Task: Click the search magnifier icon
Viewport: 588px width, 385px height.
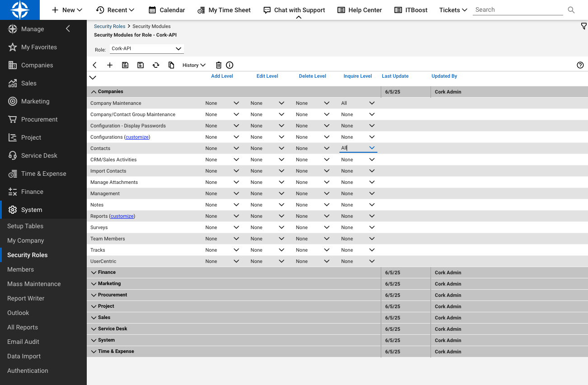Action: (x=571, y=10)
